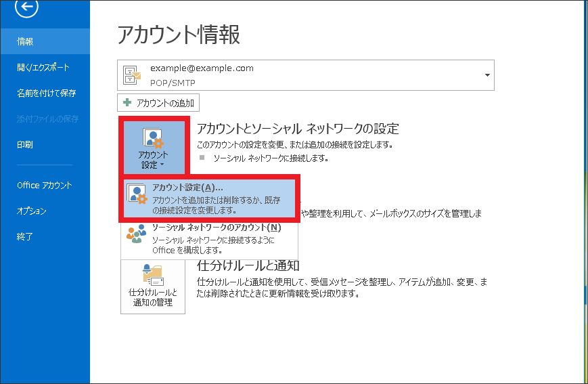
Task: Click the green plus icon for adding account
Action: [x=127, y=103]
